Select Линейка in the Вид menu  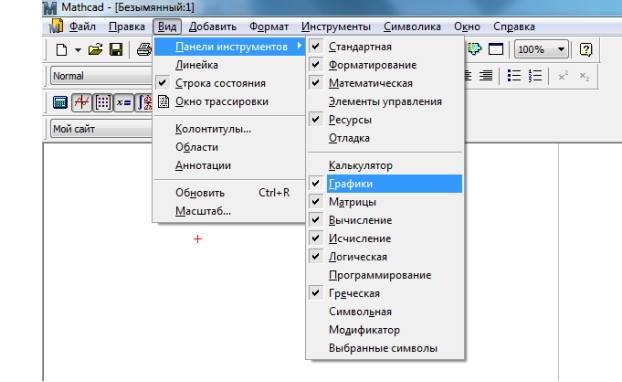click(230, 65)
